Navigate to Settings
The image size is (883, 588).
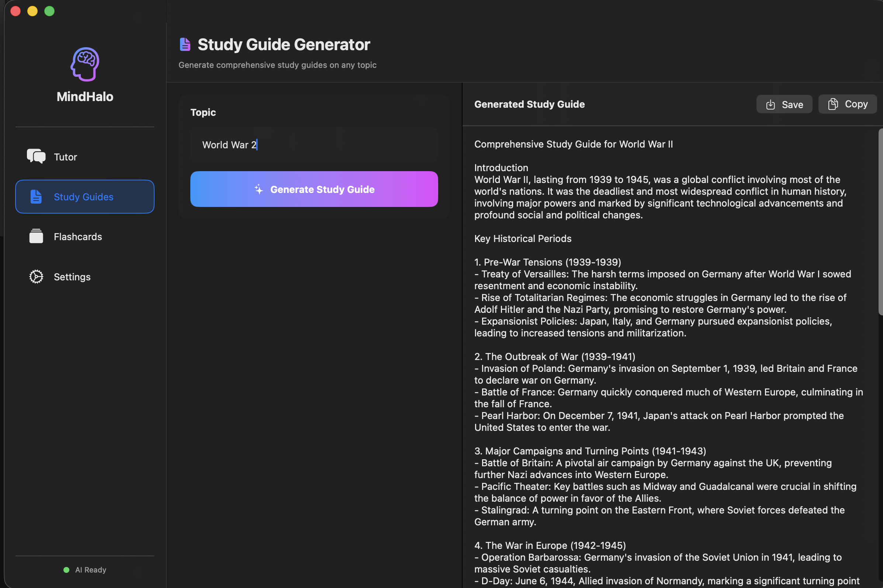[x=72, y=276]
